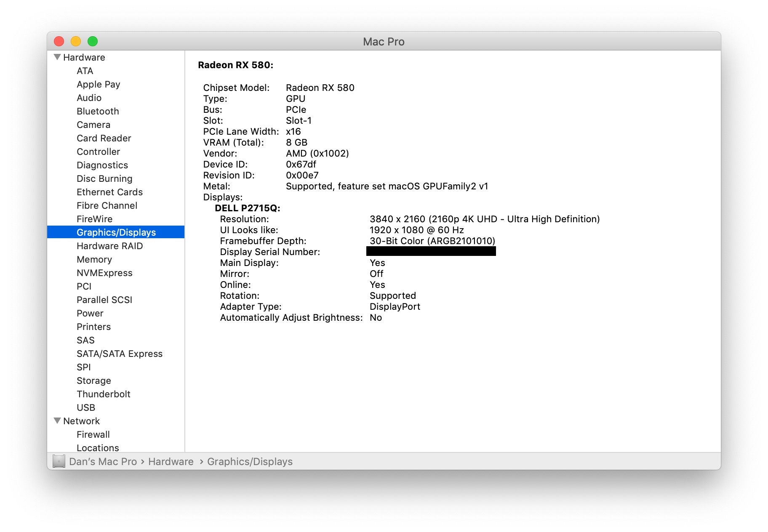The height and width of the screenshot is (532, 768).
Task: Click the Revision ID value 0x00e7
Action: (302, 175)
